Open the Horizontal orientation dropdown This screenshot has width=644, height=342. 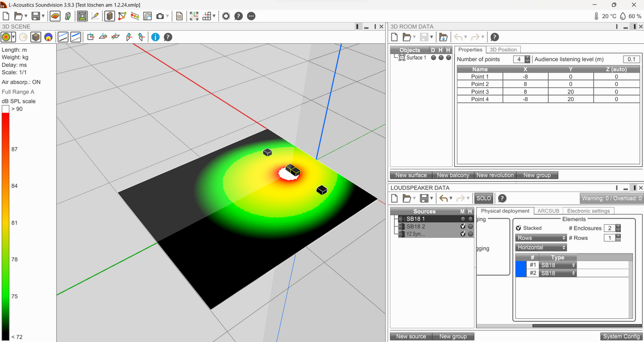click(541, 247)
